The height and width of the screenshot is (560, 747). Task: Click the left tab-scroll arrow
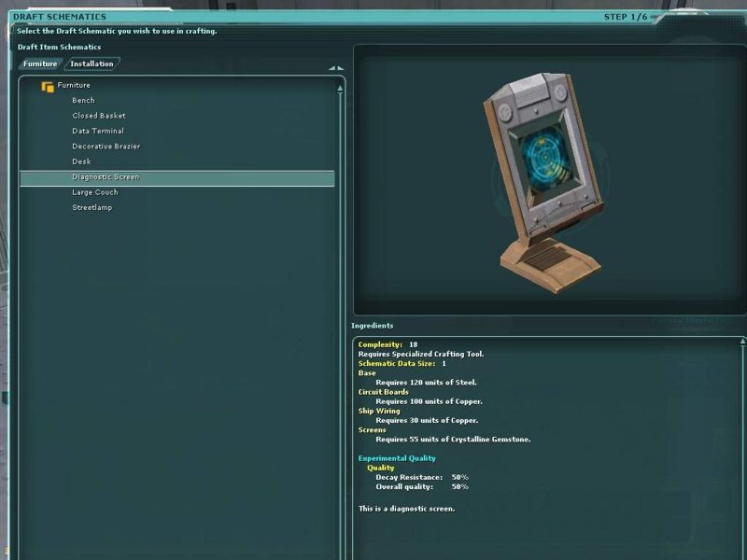tap(331, 68)
